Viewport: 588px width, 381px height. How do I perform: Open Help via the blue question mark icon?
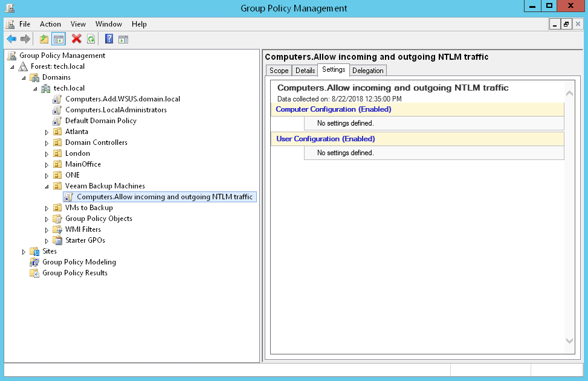(109, 39)
